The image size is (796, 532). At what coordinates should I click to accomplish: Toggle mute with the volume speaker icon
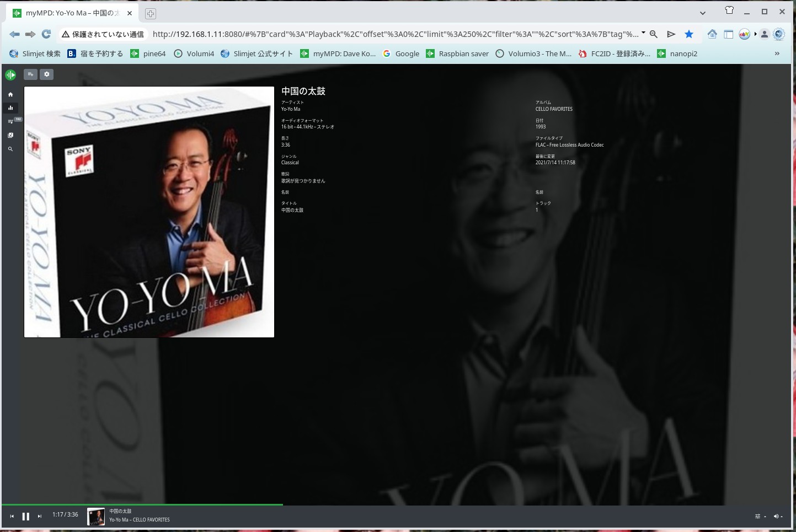pyautogui.click(x=776, y=516)
